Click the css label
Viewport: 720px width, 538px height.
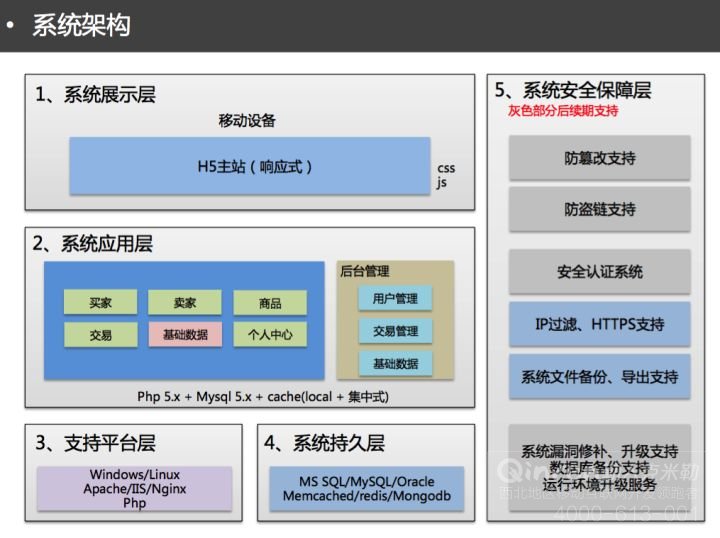pos(446,168)
